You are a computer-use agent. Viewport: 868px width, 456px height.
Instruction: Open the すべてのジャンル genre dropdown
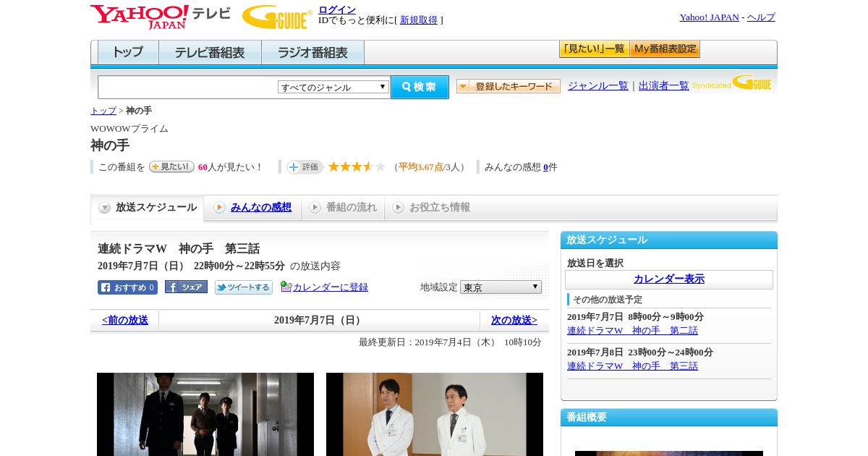(x=333, y=87)
